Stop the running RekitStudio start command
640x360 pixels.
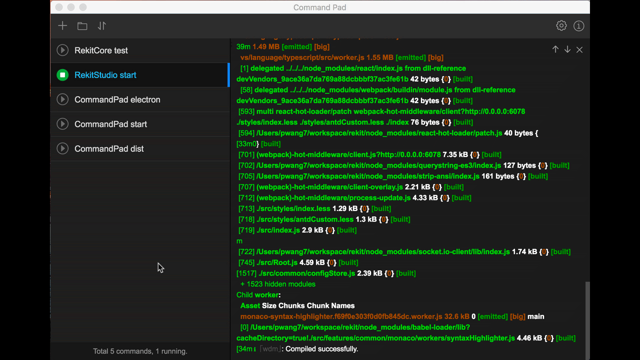pos(62,75)
